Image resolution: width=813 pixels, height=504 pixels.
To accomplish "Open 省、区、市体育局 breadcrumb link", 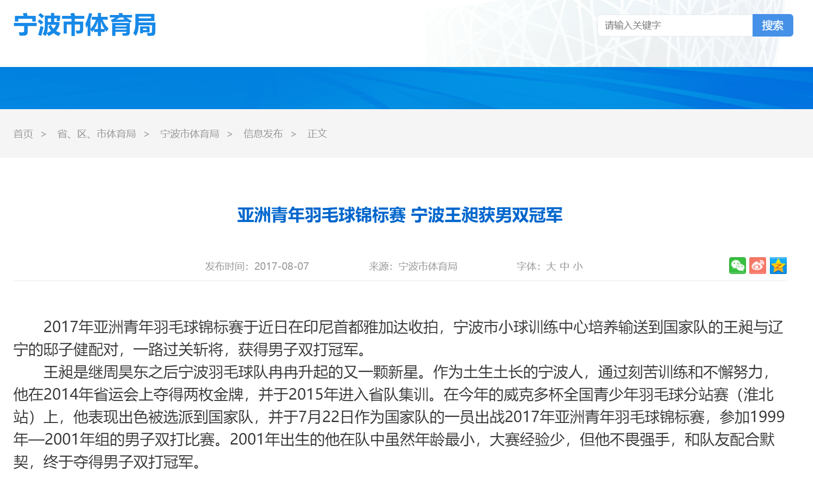I will 96,134.
